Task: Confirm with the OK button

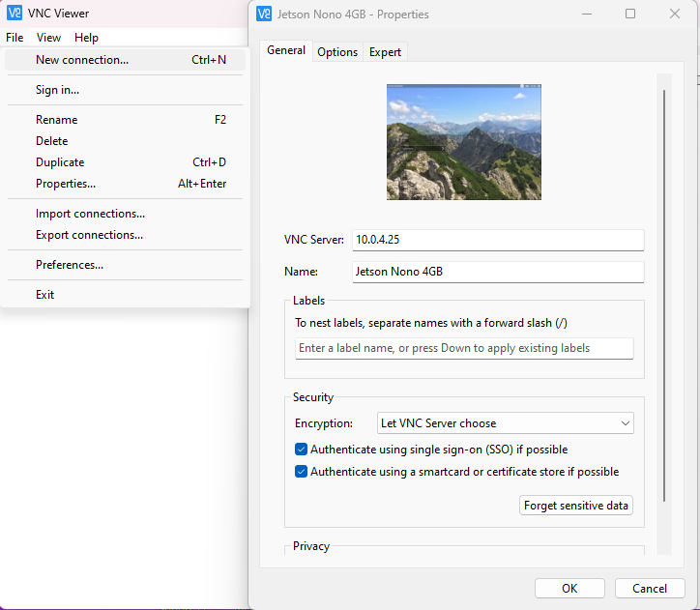Action: tap(569, 589)
